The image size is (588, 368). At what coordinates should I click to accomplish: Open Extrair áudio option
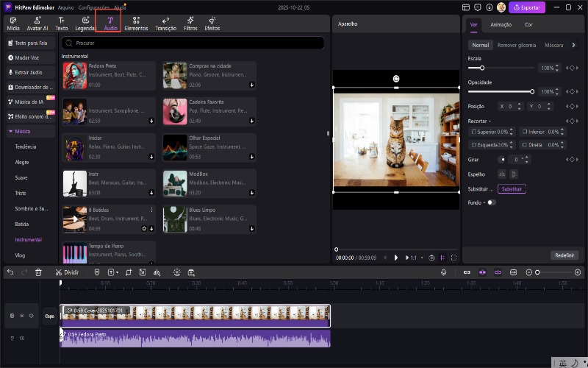pyautogui.click(x=31, y=72)
